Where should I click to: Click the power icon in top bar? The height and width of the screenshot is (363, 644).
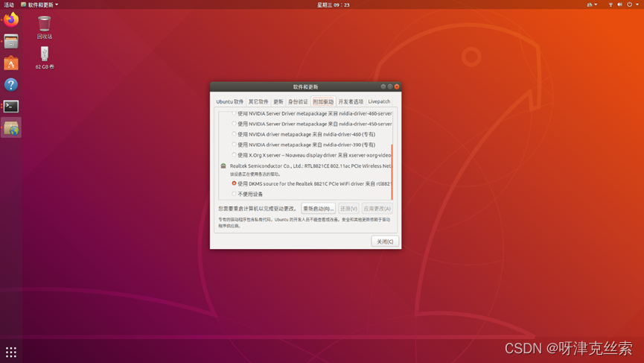629,4
